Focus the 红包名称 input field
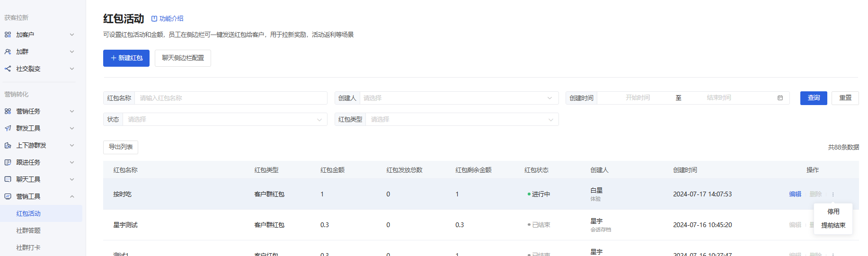The width and height of the screenshot is (868, 256). tap(231, 98)
